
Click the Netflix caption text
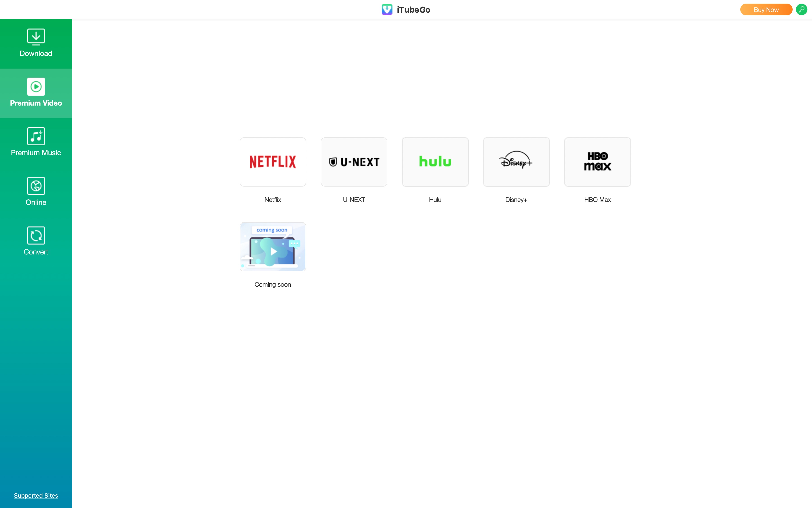pyautogui.click(x=273, y=200)
